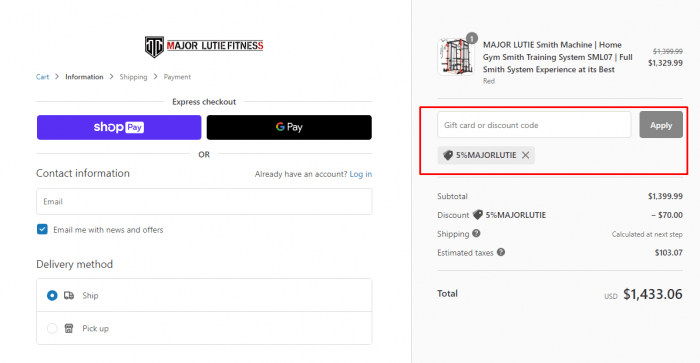Select the Payment breadcrumb step
The height and width of the screenshot is (363, 700).
[177, 77]
